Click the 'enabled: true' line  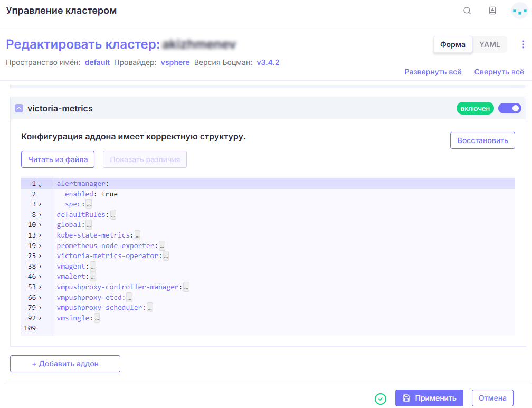point(91,194)
